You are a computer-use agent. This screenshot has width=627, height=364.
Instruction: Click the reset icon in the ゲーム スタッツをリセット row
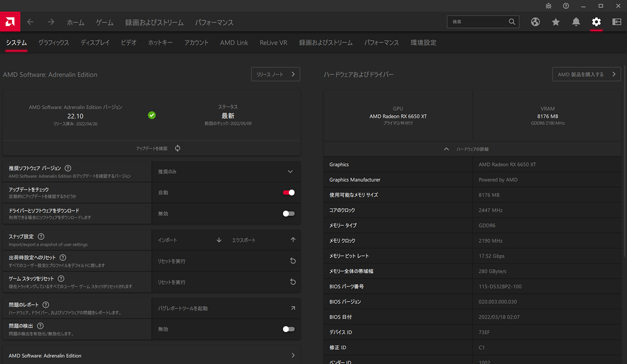coord(293,282)
